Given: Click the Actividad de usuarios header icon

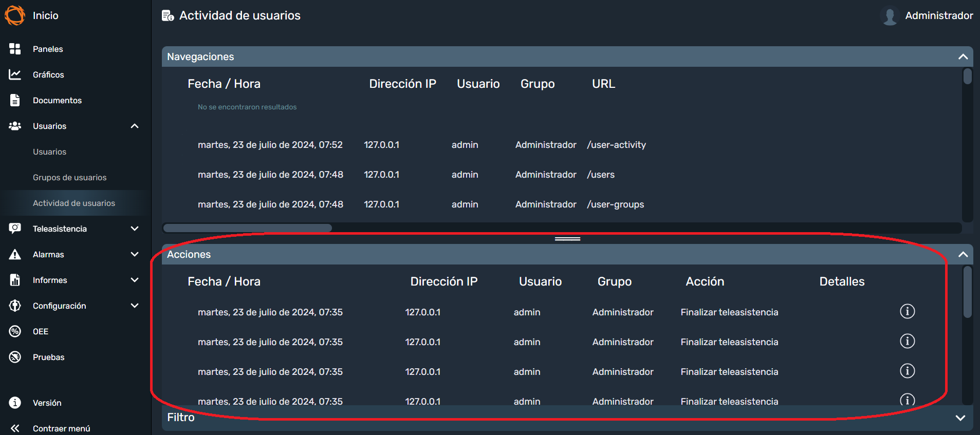Looking at the screenshot, I should coord(168,16).
